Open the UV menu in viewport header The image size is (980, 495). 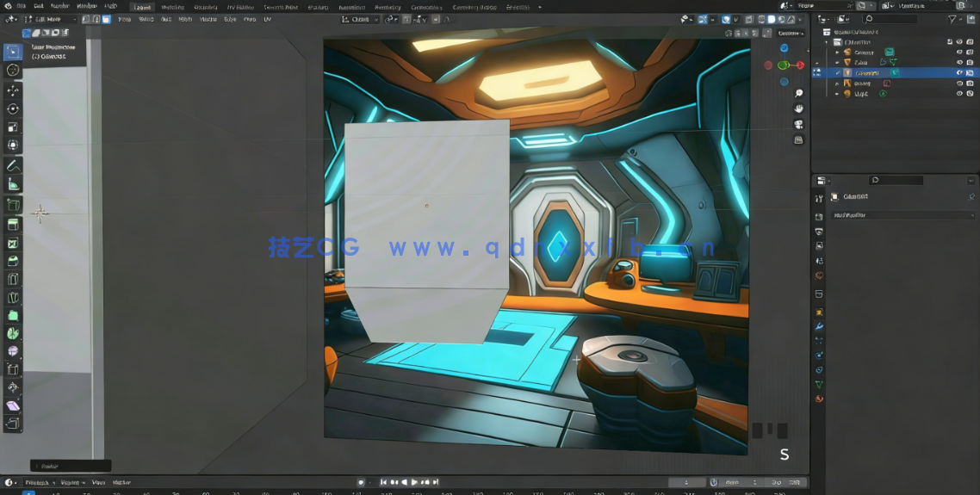268,20
